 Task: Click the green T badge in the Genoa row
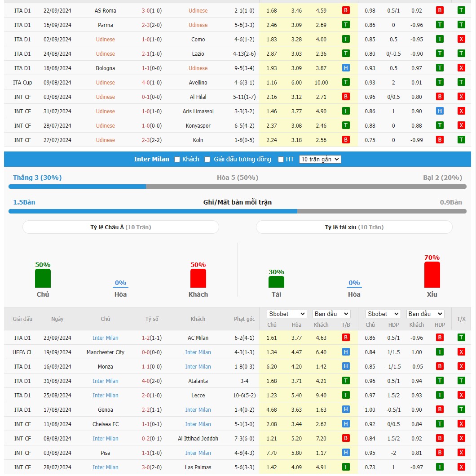click(x=461, y=409)
